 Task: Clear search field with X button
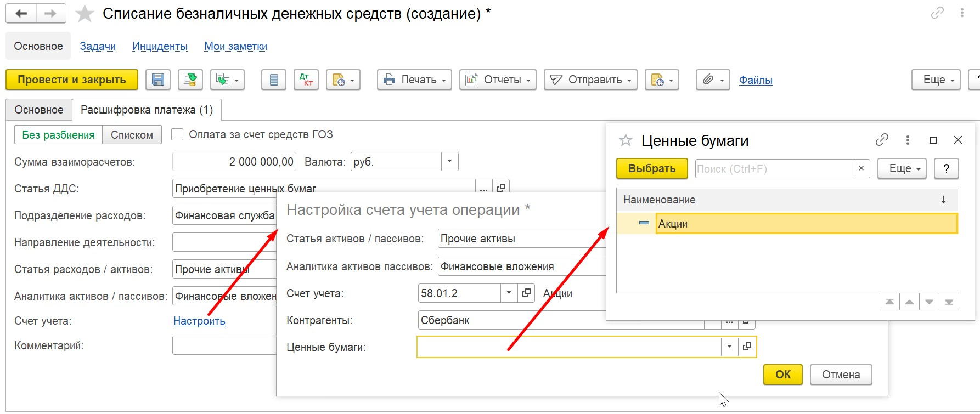[861, 168]
